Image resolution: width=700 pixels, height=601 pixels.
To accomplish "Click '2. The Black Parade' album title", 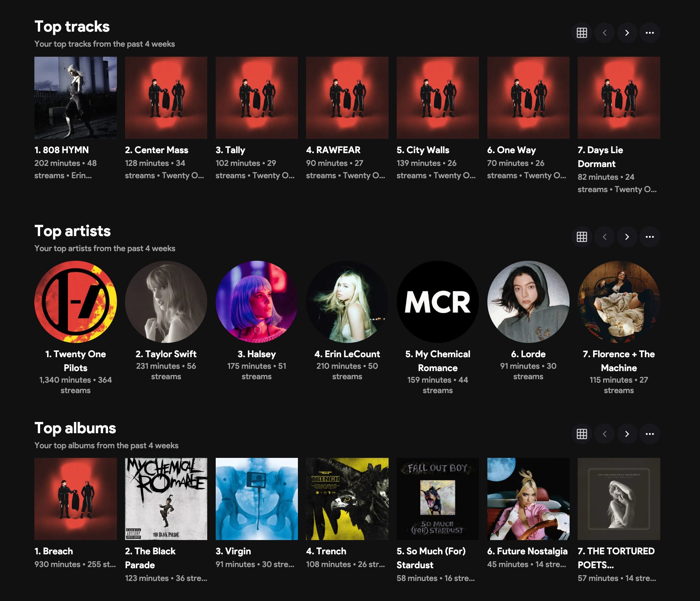I will pyautogui.click(x=150, y=558).
